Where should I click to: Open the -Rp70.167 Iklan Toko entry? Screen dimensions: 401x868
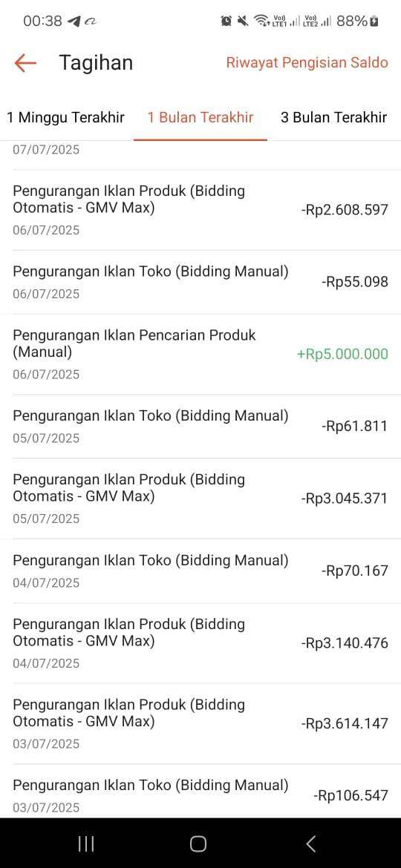[200, 571]
